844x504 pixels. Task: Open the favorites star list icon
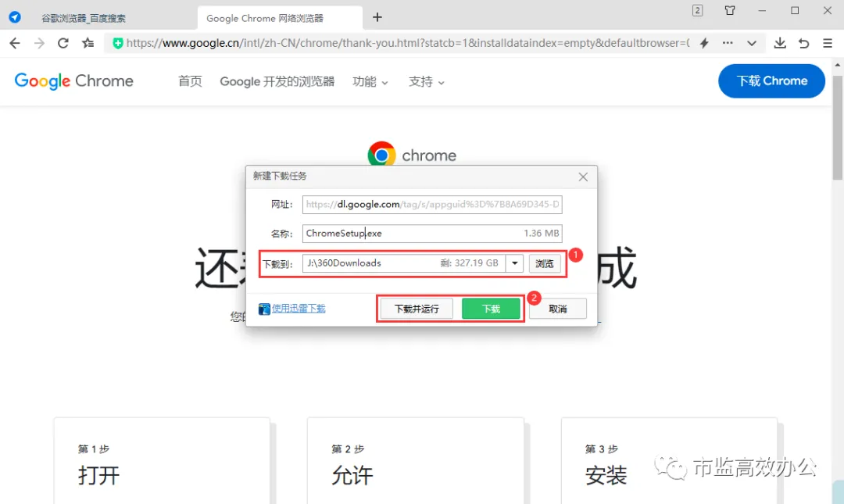point(88,43)
